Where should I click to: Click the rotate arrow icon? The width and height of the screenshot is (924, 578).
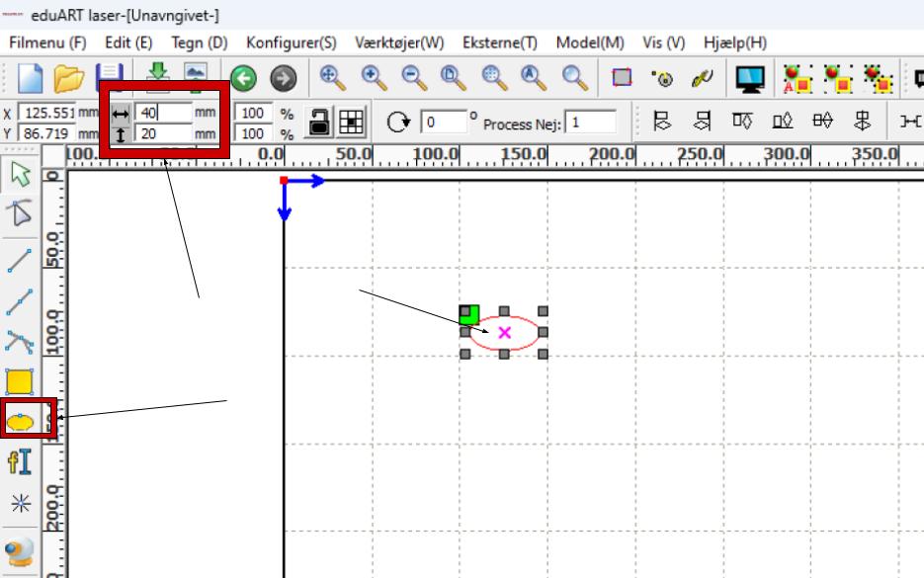[x=398, y=122]
